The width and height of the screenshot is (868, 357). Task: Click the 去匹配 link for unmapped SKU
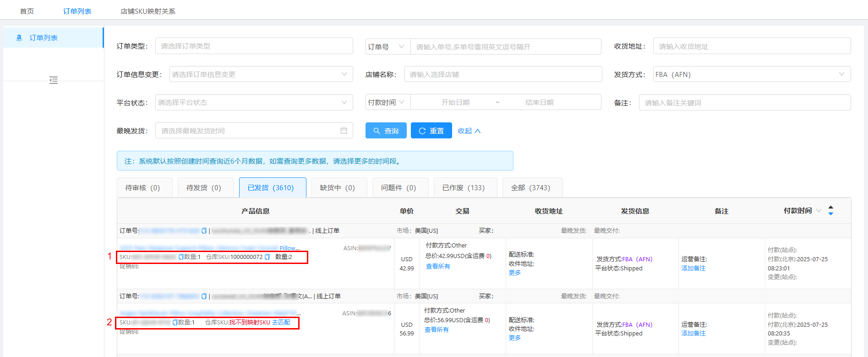click(x=281, y=323)
